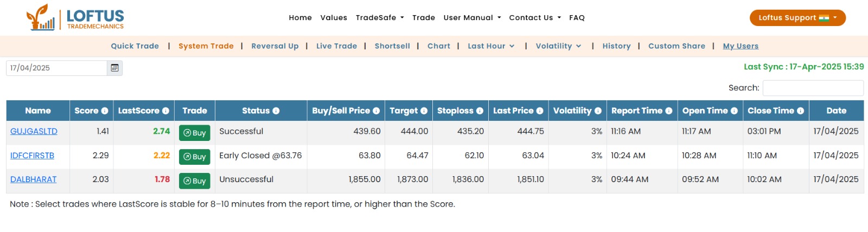Switch to the Reversal Up tab
Viewport: 868px width, 232px height.
click(x=275, y=46)
